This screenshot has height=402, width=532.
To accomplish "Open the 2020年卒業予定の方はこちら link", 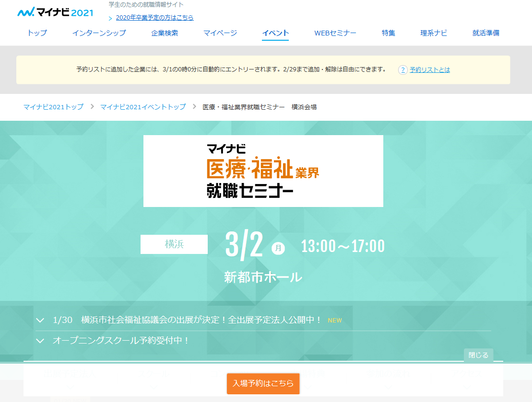I will point(155,18).
